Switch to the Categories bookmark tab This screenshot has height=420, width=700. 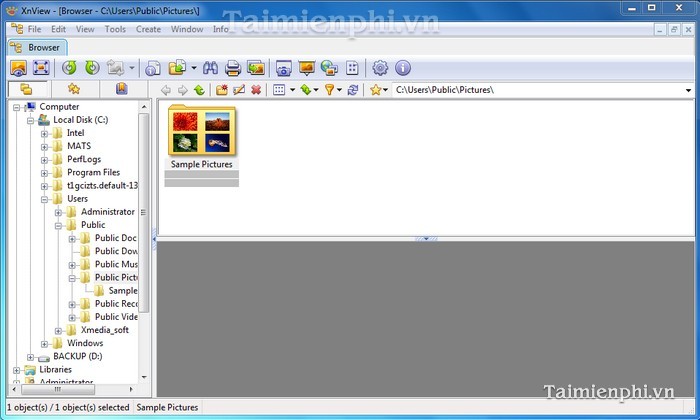pyautogui.click(x=121, y=89)
